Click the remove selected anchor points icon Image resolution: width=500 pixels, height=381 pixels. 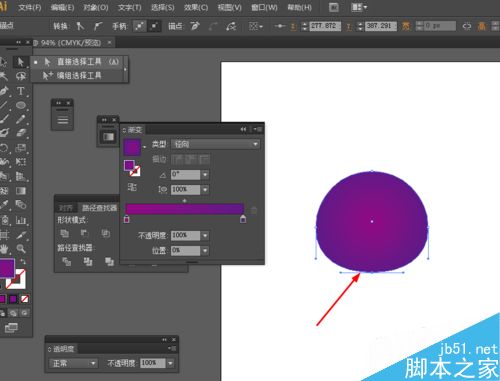tap(195, 26)
